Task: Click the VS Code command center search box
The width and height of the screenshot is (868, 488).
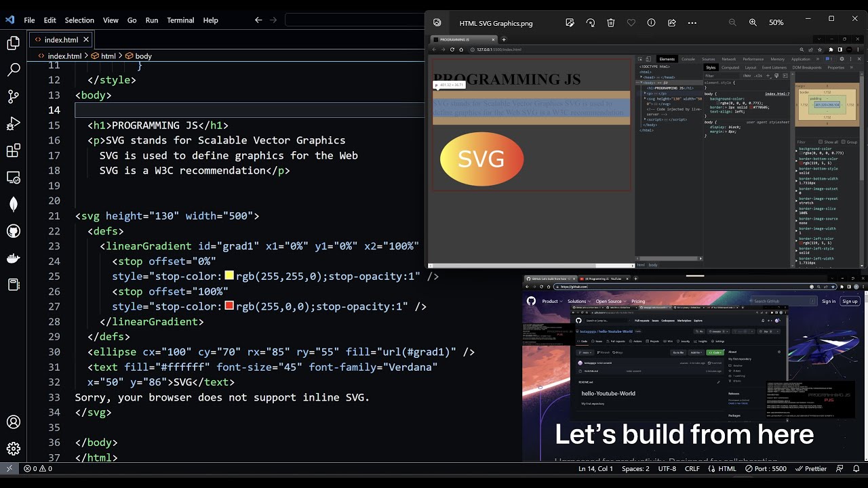Action: [354, 20]
